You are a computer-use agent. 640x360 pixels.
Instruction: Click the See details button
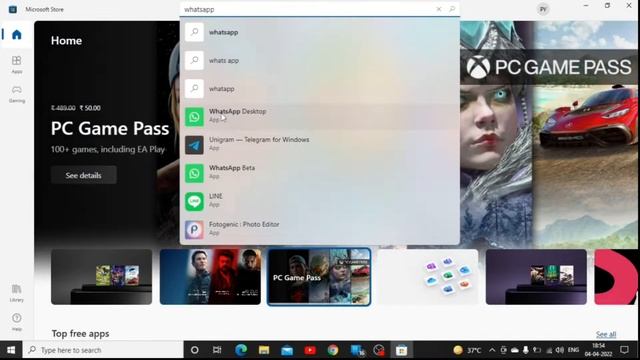pos(84,175)
